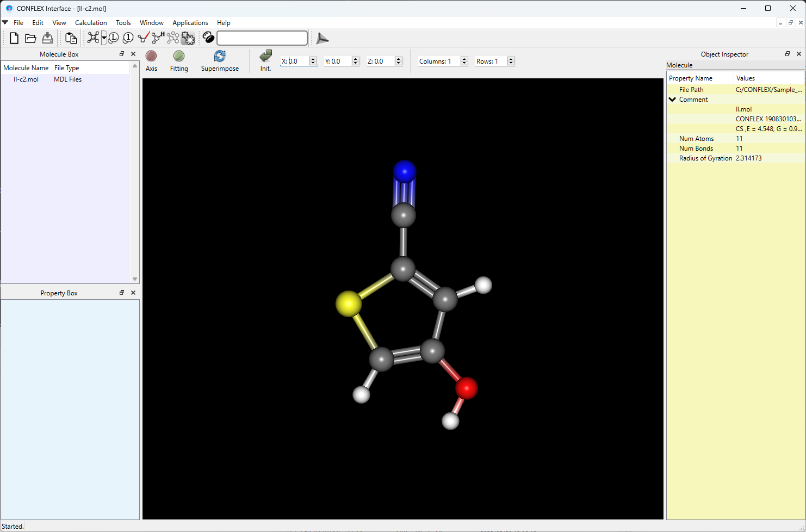Open a file with the folder icon
This screenshot has height=532, width=806.
click(x=30, y=38)
